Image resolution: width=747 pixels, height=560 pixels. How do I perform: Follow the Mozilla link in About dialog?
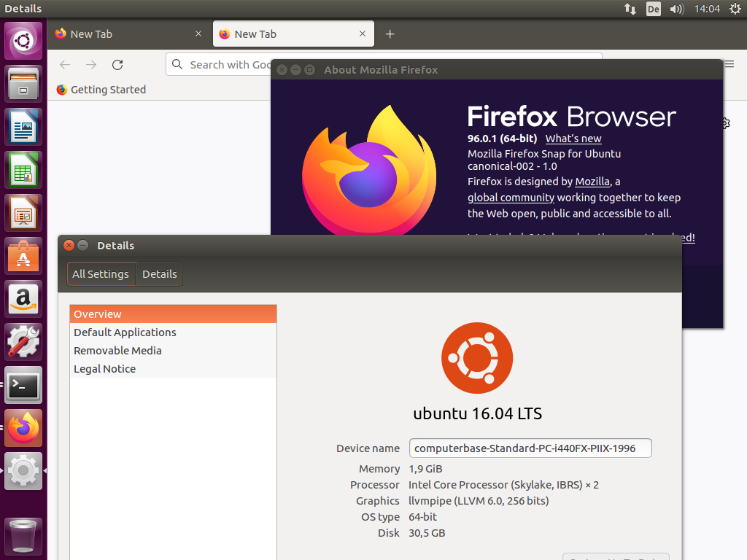pos(592,182)
